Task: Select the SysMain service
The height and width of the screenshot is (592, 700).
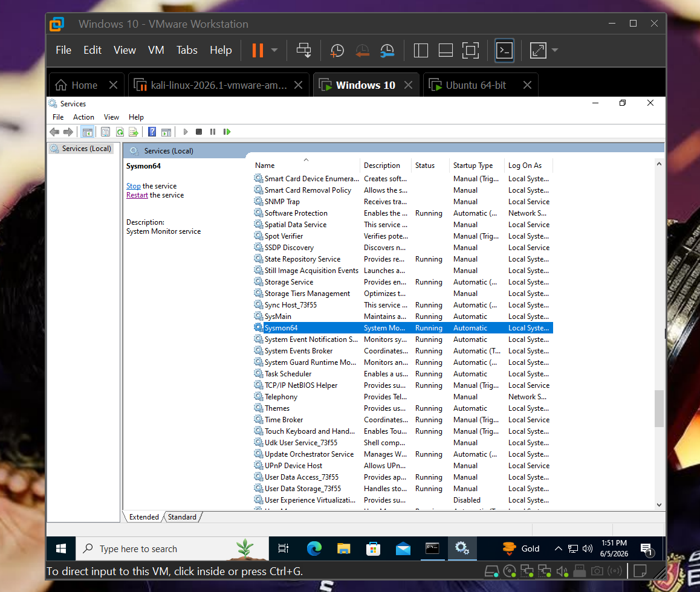Action: coord(403,317)
